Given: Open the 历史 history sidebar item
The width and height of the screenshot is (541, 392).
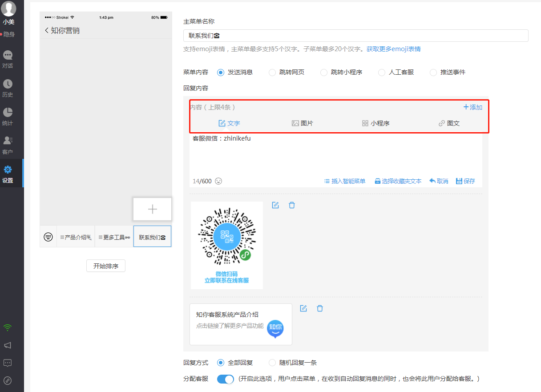Looking at the screenshot, I should 8,88.
